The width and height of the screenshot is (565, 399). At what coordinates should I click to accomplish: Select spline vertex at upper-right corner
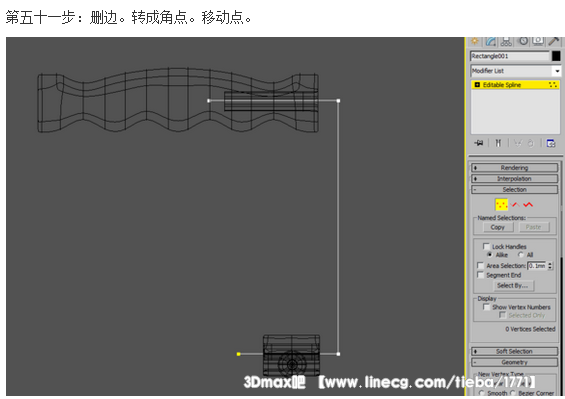(x=338, y=101)
